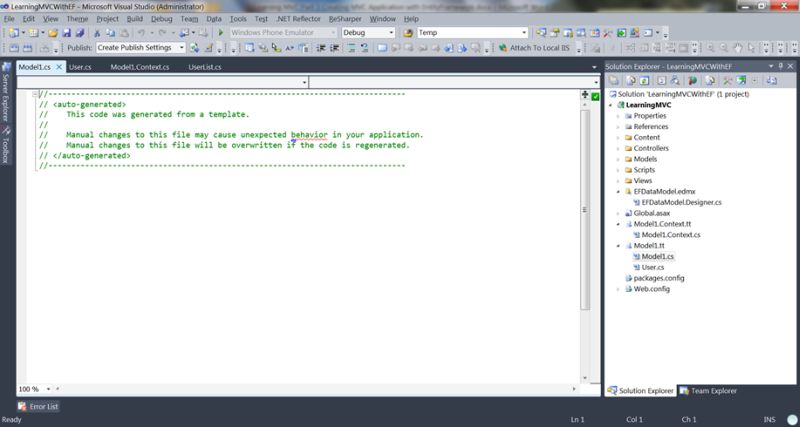
Task: Select Global.asax in Solution Explorer
Action: pos(652,213)
